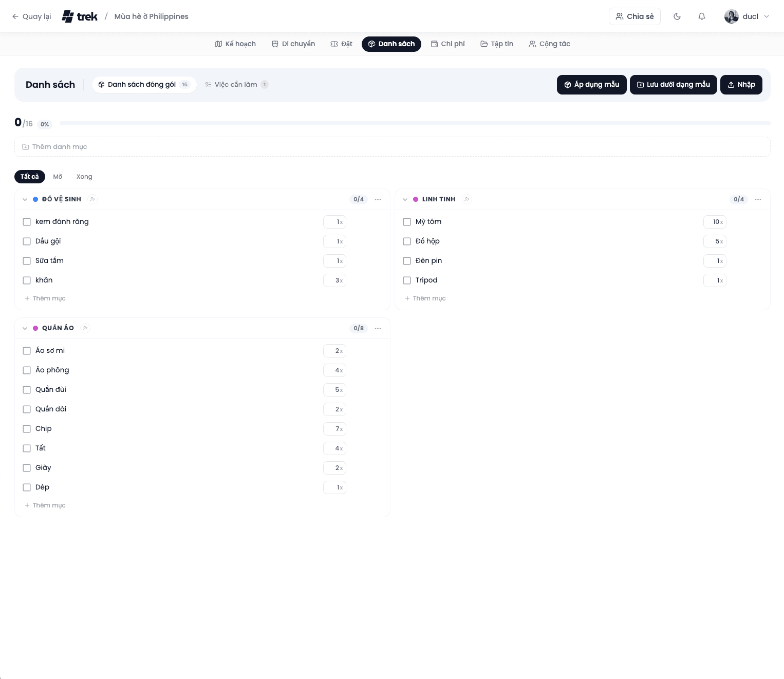Filter by Tất cả
This screenshot has width=784, height=679.
[30, 177]
